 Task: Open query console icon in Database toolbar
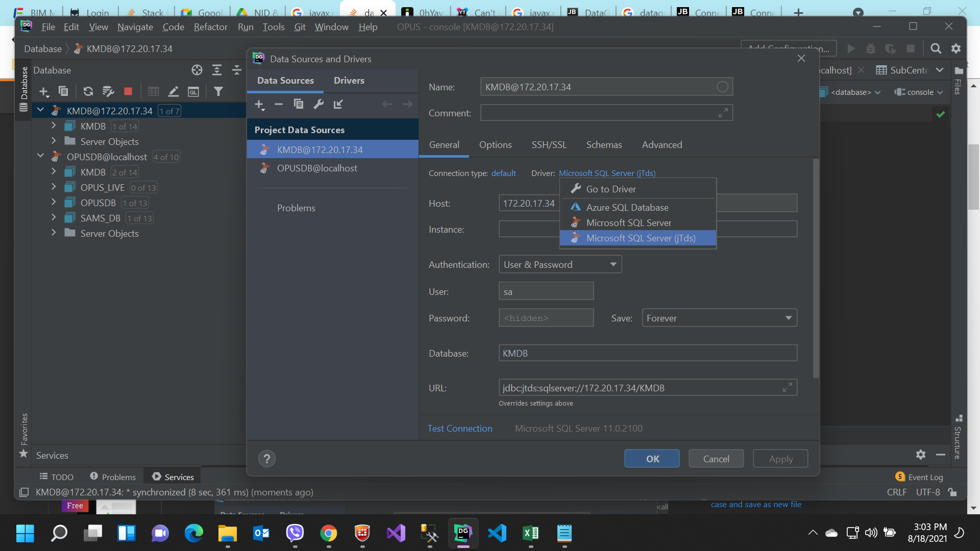(193, 91)
